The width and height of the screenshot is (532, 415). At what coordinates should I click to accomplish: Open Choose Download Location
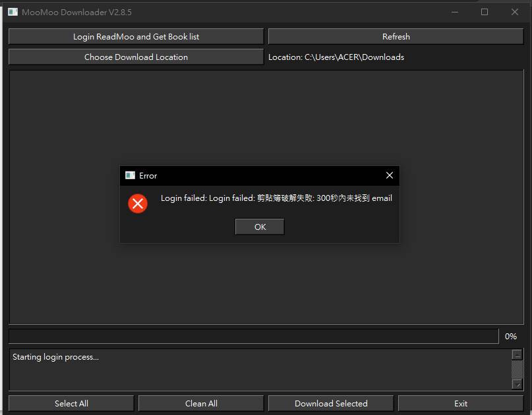click(136, 57)
